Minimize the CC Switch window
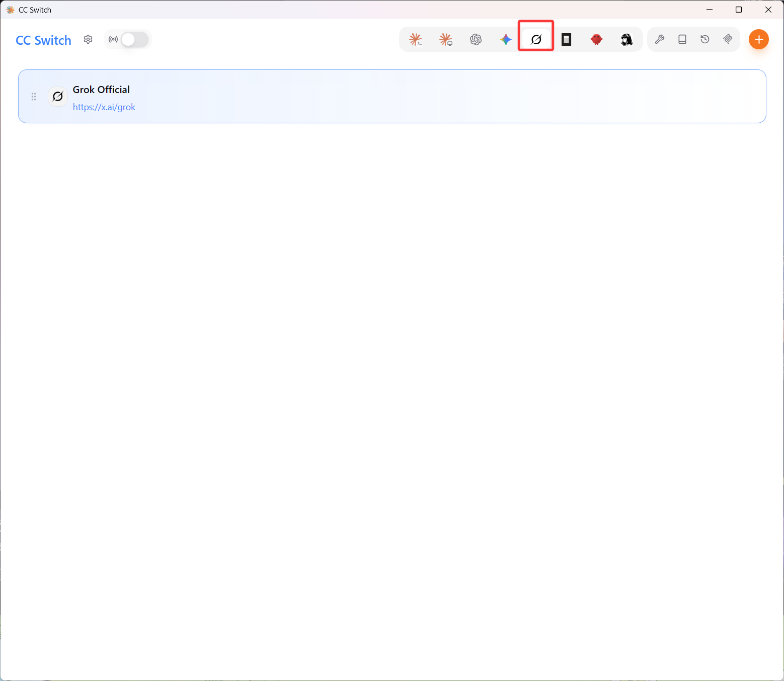The image size is (784, 681). tap(710, 10)
